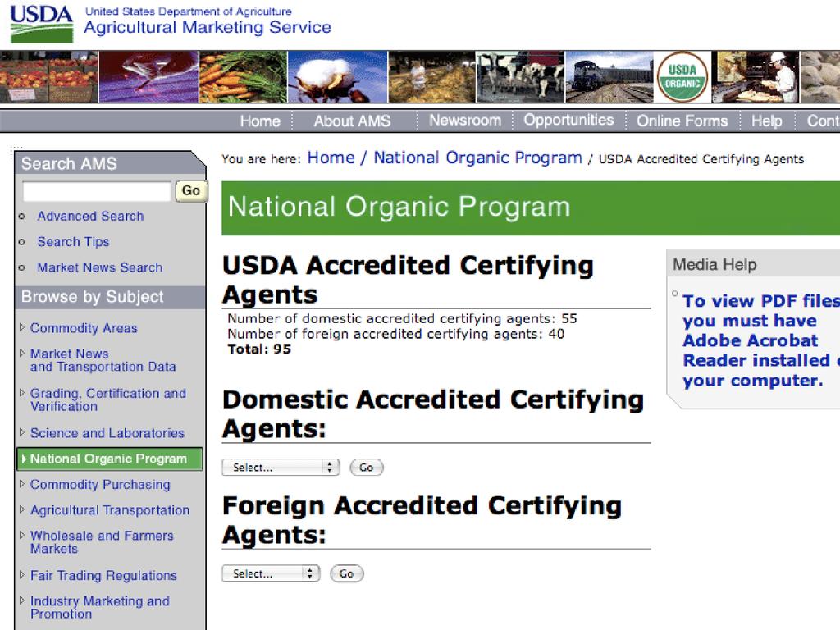The image size is (840, 630).
Task: Open the Advanced Search link
Action: [90, 217]
